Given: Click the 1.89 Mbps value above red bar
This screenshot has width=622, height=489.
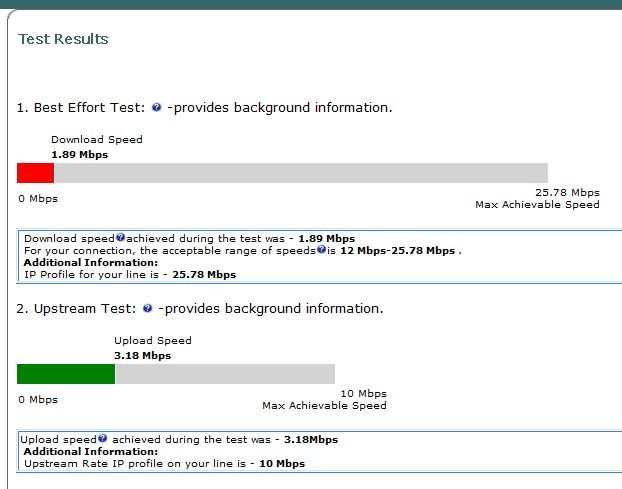Looking at the screenshot, I should pos(80,155).
